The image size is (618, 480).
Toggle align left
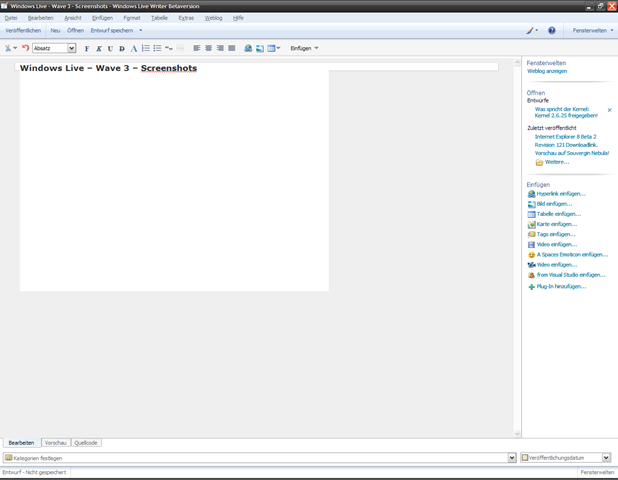pos(197,48)
